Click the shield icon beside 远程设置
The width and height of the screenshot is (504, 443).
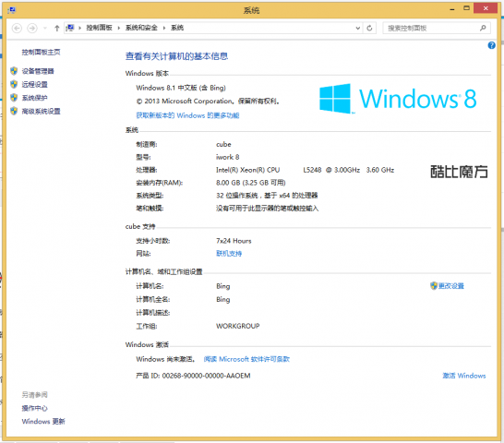click(14, 84)
